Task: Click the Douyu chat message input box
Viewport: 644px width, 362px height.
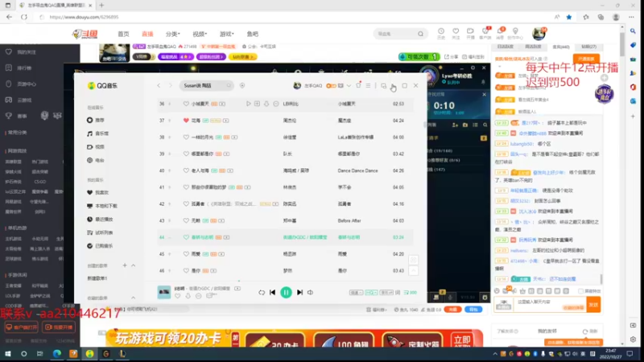Action: click(551, 305)
